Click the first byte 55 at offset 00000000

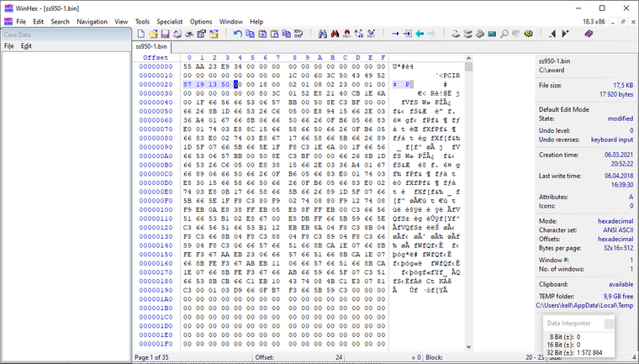coord(187,66)
